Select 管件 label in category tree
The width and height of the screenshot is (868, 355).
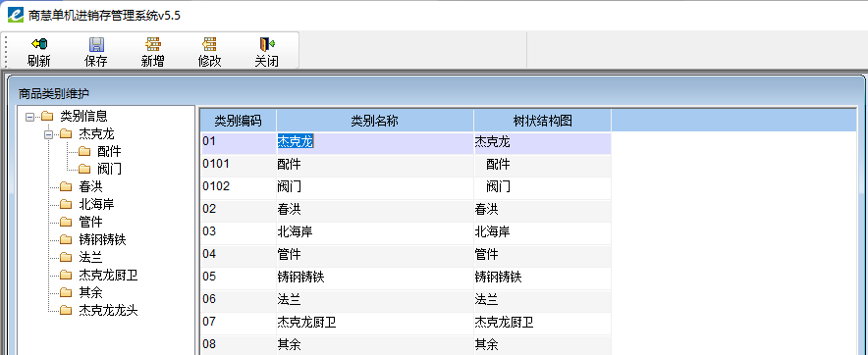tap(90, 222)
